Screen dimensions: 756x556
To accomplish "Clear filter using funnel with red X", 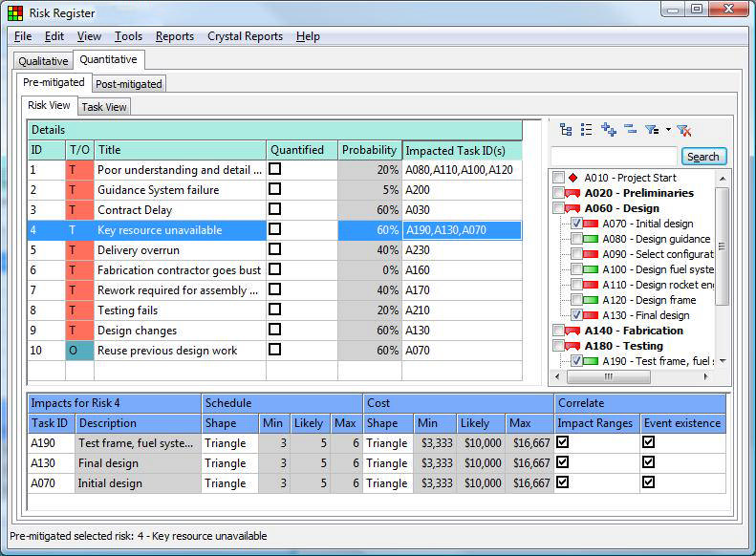I will pos(684,130).
